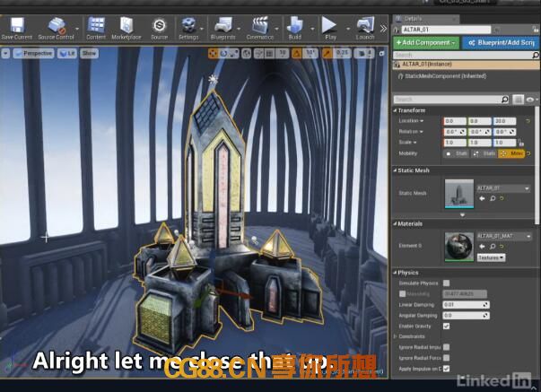Click the ALTAR_01 static mesh thumbnail
The height and width of the screenshot is (392, 541).
pos(459,194)
